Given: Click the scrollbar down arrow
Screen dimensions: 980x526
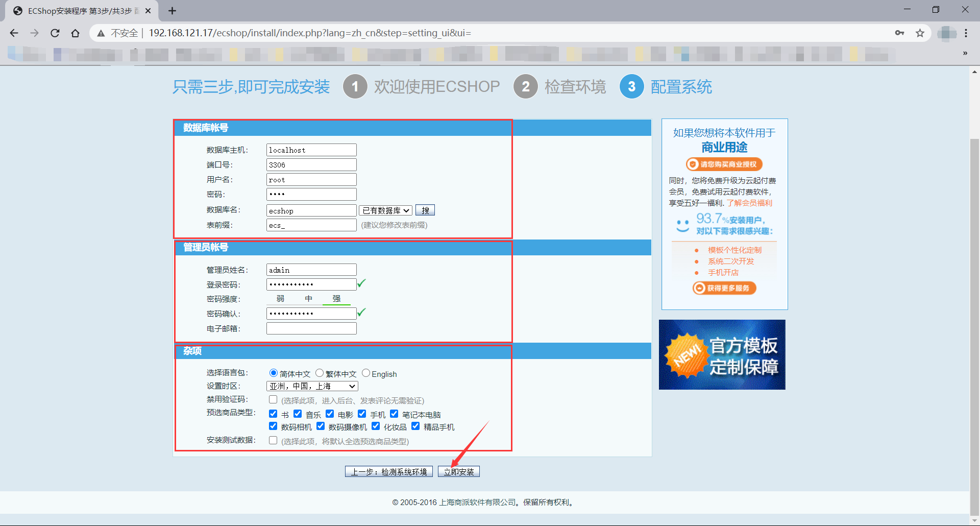Looking at the screenshot, I should click(x=974, y=520).
